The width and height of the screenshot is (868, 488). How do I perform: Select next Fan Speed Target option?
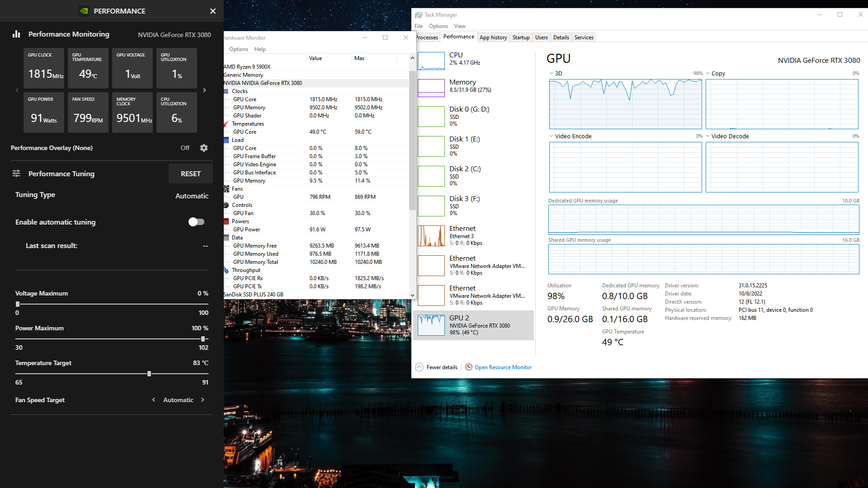pos(203,400)
